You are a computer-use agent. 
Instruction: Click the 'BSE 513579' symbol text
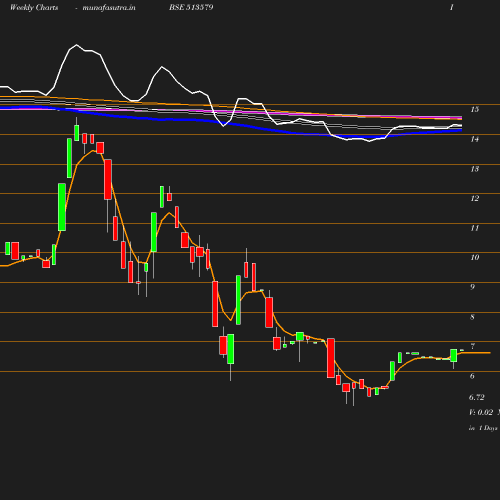click(191, 7)
